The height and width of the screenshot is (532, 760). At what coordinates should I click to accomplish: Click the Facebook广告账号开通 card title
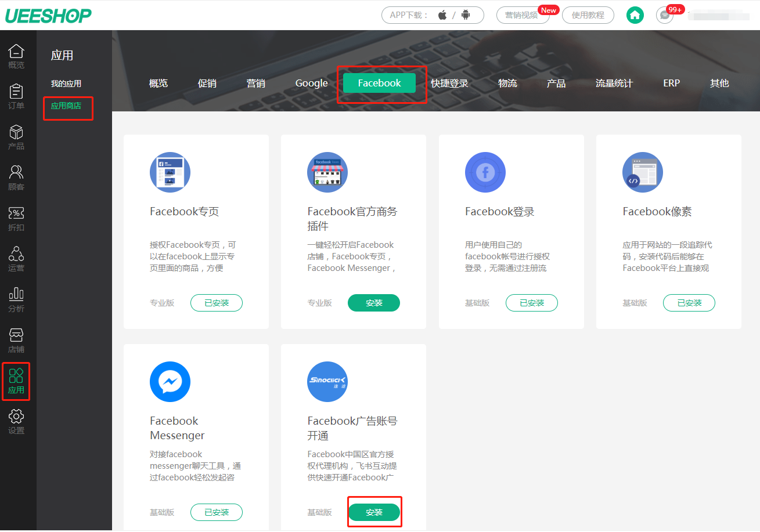[x=352, y=428]
